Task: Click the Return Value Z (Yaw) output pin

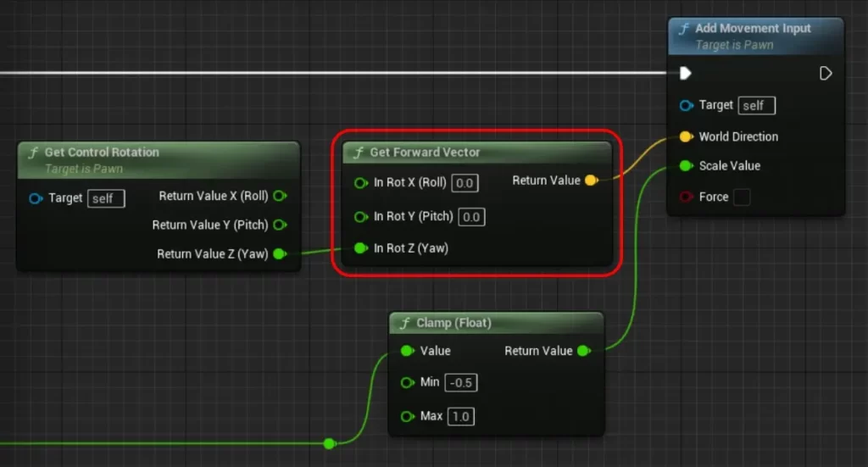Action: coord(279,254)
